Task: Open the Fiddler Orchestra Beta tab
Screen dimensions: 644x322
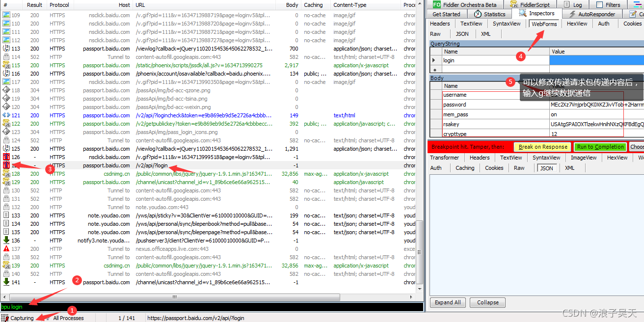Action: coord(464,5)
